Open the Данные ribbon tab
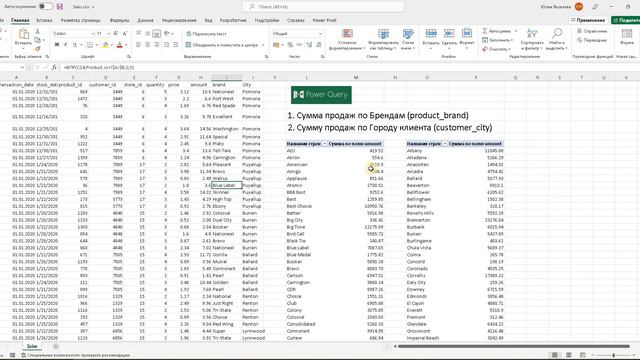Image resolution: width=640 pixels, height=360 pixels. (x=145, y=20)
